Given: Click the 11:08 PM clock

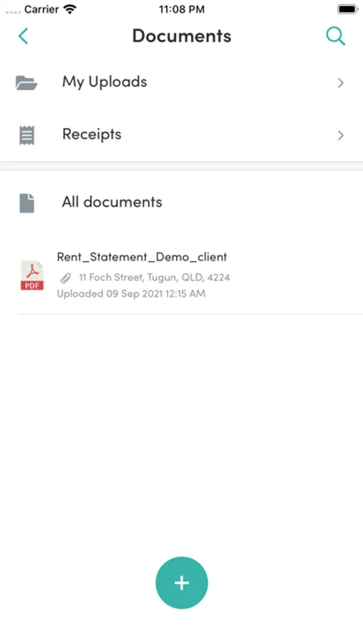Looking at the screenshot, I should [182, 9].
